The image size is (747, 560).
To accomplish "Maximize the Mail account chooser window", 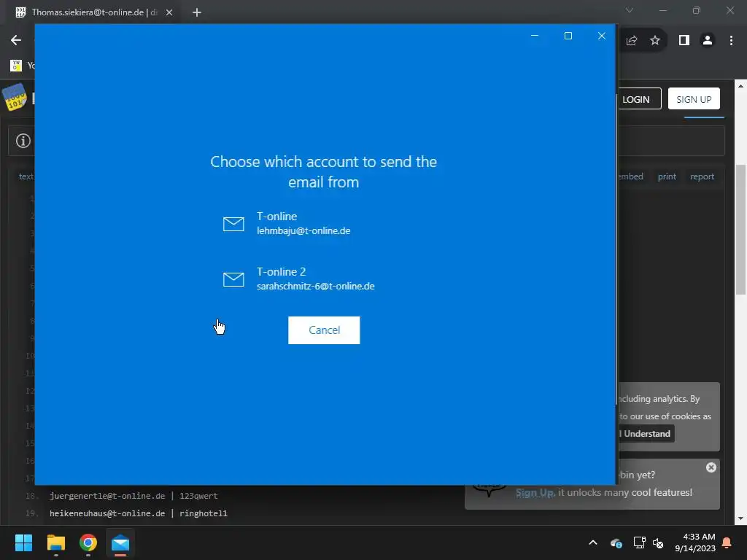I will click(568, 36).
